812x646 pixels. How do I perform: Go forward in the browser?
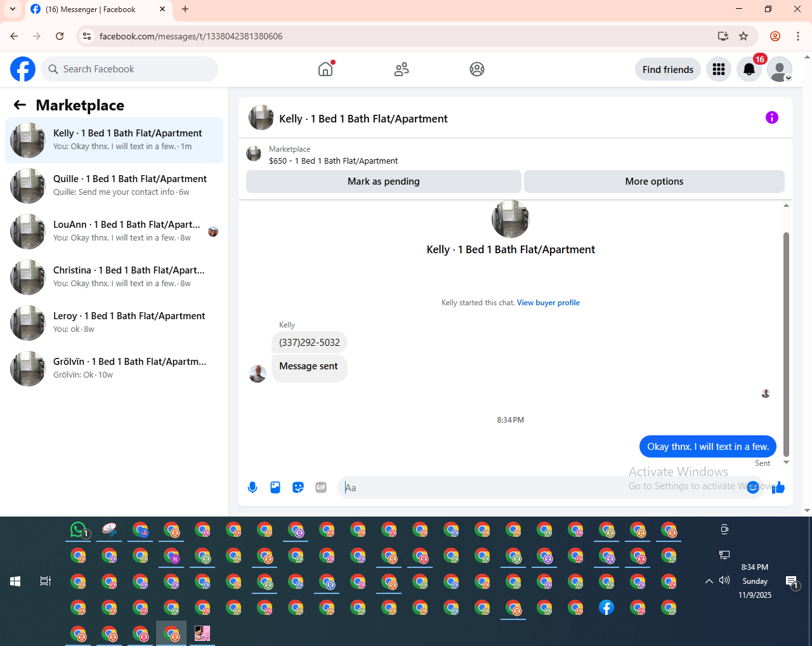(x=37, y=36)
